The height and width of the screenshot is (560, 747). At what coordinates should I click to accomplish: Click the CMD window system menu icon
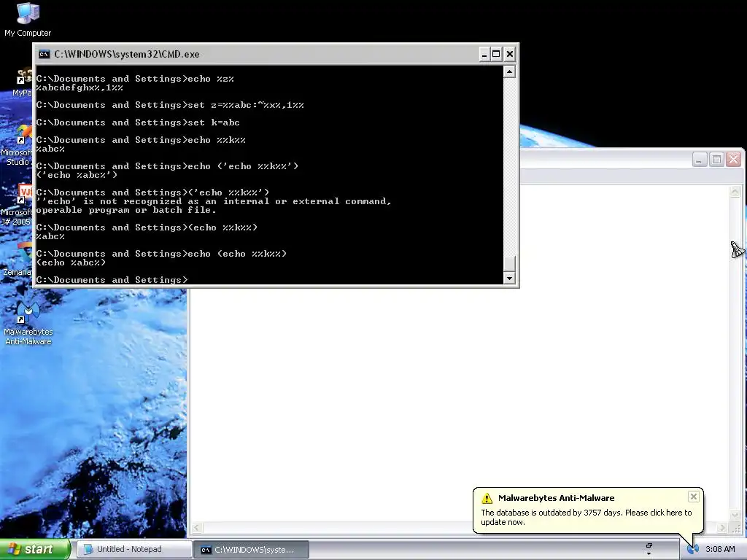[44, 54]
